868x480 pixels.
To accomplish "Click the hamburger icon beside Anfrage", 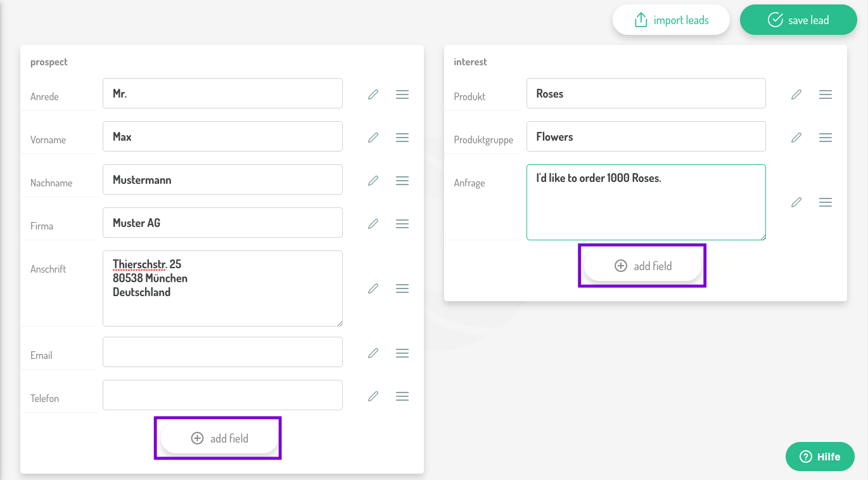I will 825,202.
